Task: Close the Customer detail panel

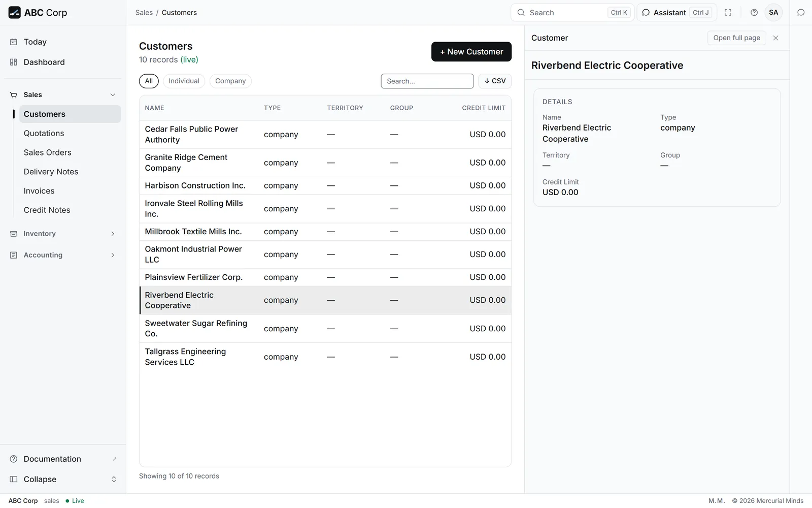Action: pyautogui.click(x=775, y=38)
